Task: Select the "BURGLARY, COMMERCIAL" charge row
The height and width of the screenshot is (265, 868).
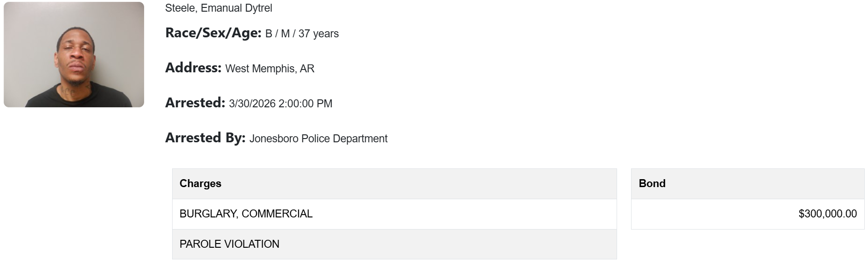Action: 246,214
